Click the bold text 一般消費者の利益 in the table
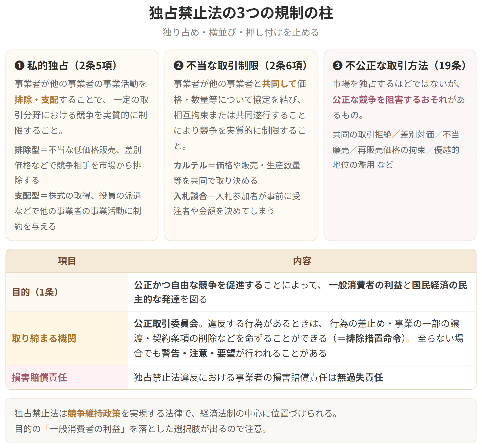 click(366, 285)
